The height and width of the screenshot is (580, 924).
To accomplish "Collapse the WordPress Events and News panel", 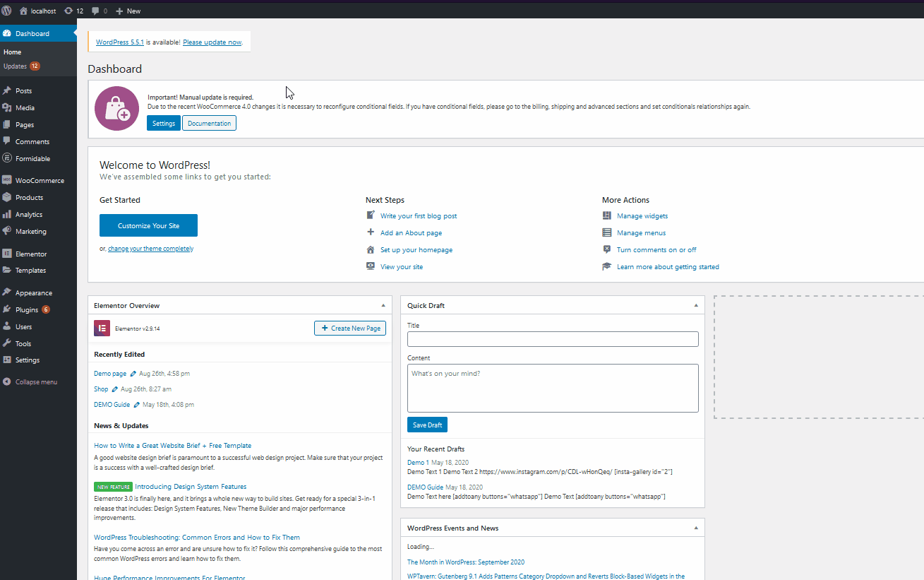I will 695,528.
